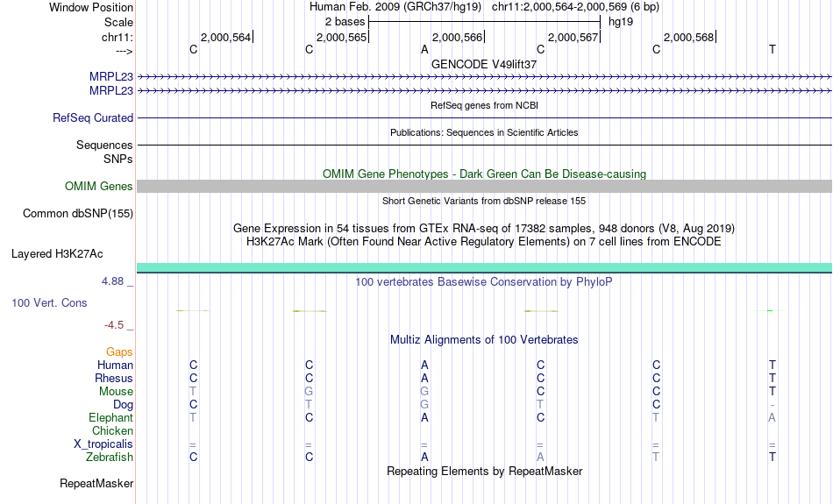Click the Scale label
Screen dimensions: 833x504
tap(119, 22)
